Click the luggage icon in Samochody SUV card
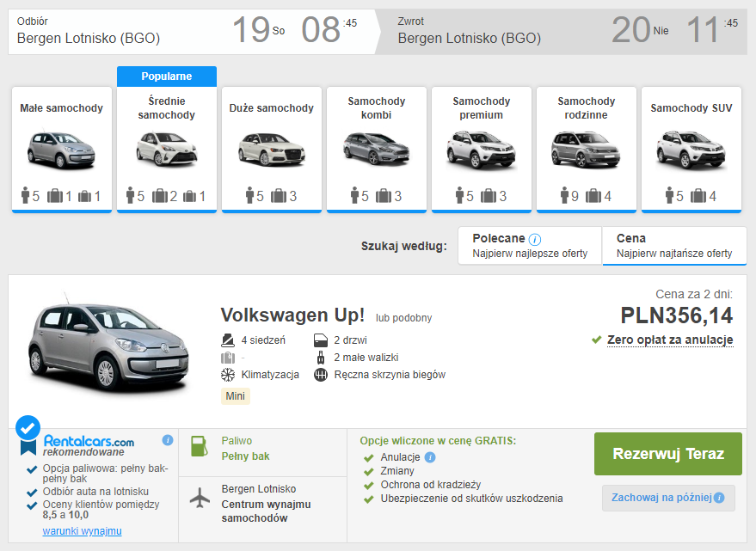Image resolution: width=756 pixels, height=551 pixels. click(698, 196)
